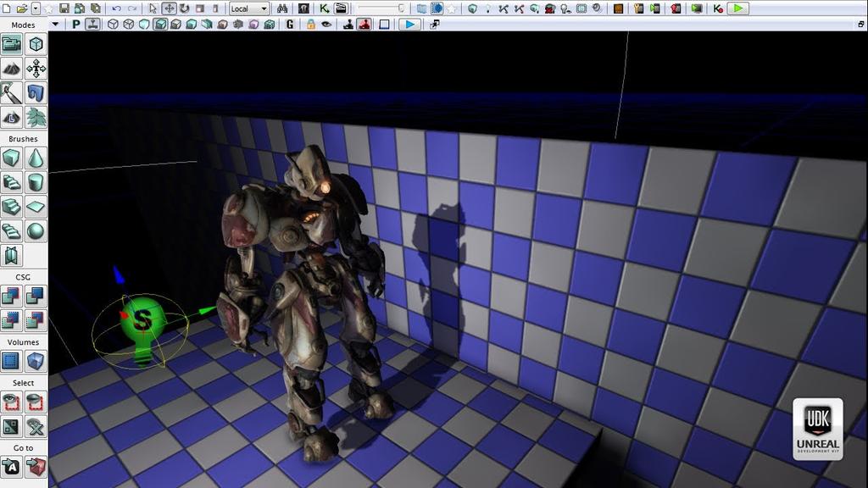Click the blue Play in Viewport button

click(x=409, y=25)
